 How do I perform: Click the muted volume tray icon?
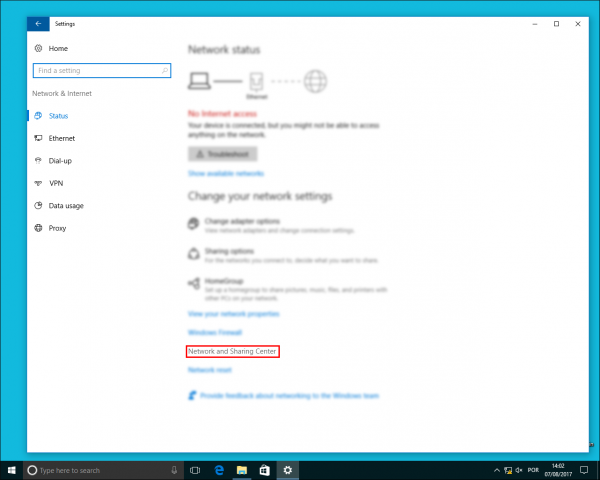(519, 470)
